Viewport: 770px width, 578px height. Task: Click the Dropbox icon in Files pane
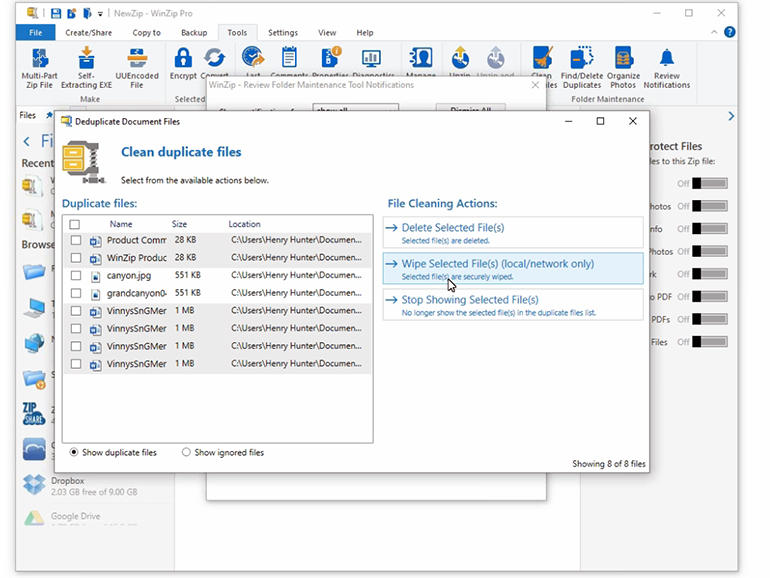(x=34, y=484)
